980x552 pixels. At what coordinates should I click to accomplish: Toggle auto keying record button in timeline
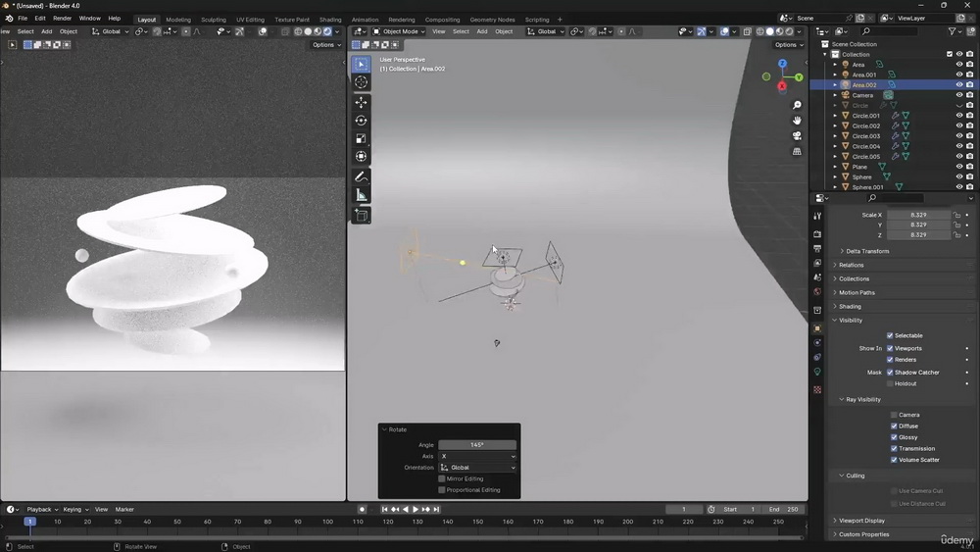(x=362, y=510)
